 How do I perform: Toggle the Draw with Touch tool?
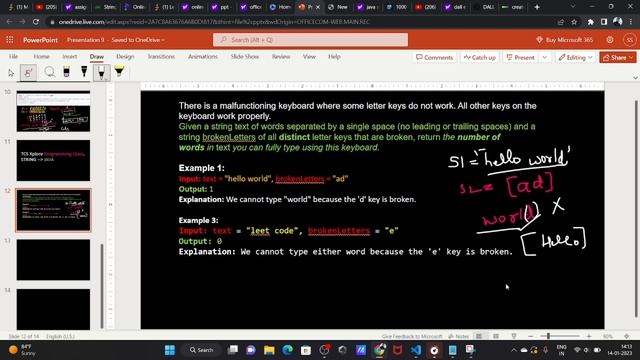(x=28, y=73)
